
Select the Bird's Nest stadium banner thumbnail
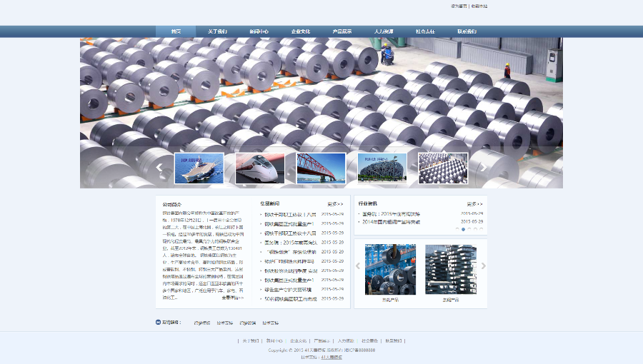tap(382, 168)
